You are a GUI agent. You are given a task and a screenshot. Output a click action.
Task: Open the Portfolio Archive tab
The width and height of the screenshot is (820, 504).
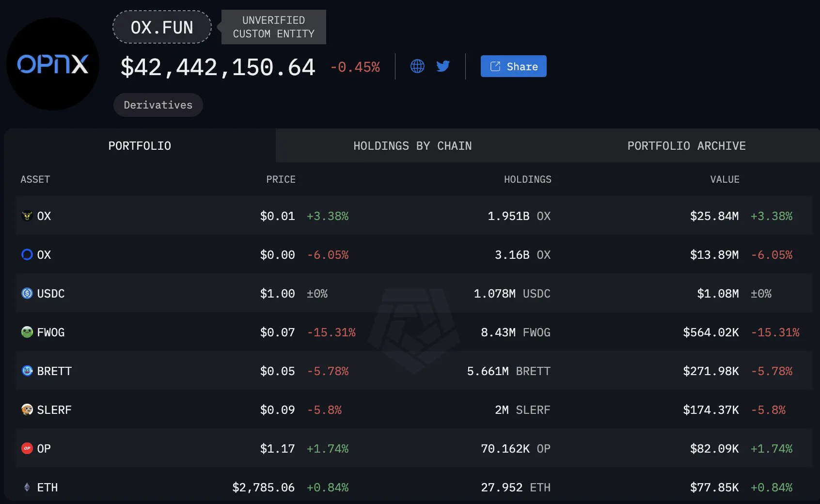point(686,146)
